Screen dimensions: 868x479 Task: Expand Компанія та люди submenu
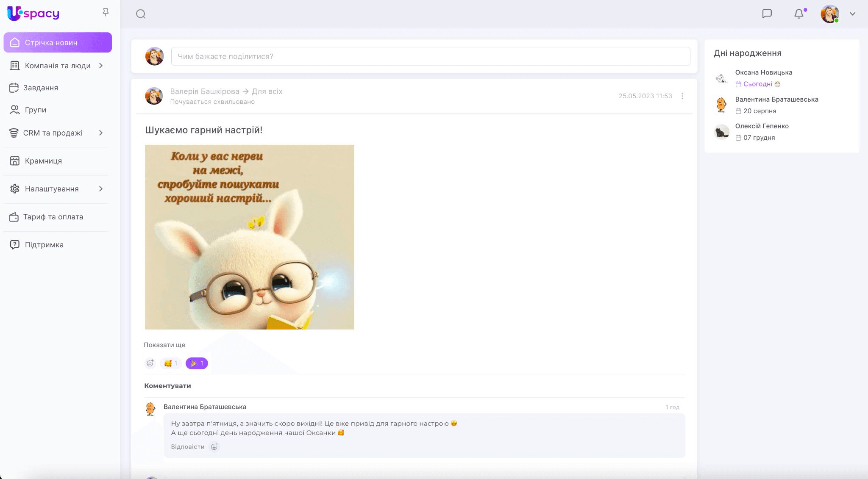[101, 66]
